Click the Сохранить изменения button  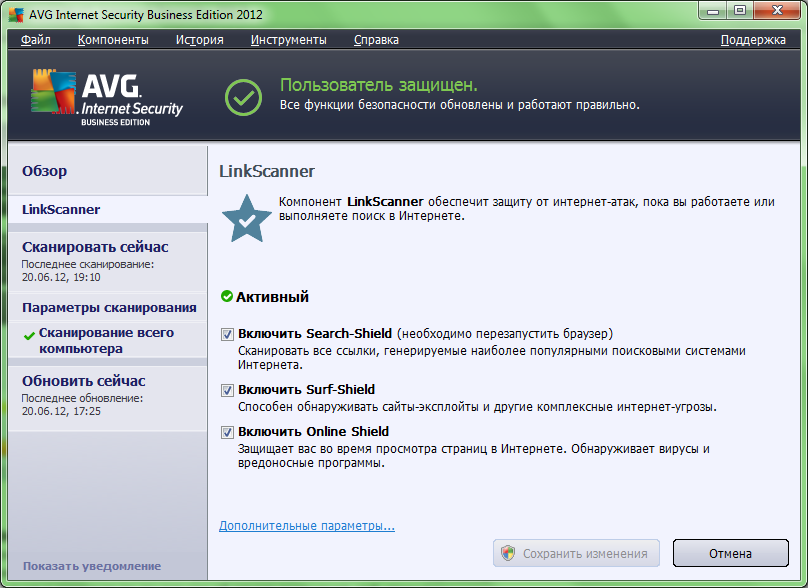pos(576,553)
